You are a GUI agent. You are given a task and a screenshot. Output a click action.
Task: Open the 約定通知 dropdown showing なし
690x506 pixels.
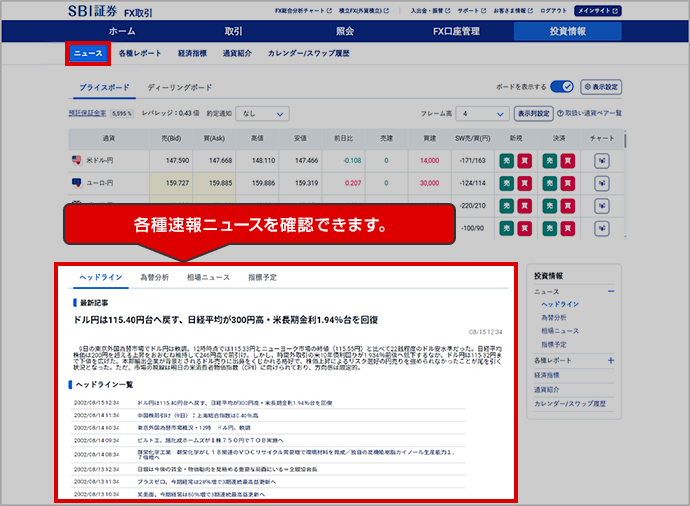tap(262, 114)
